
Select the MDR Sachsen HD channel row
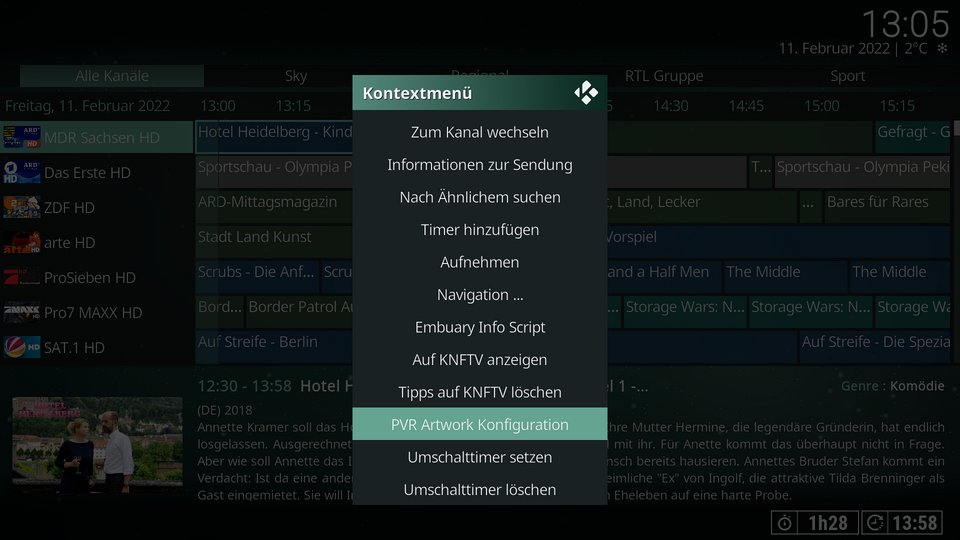tap(97, 137)
